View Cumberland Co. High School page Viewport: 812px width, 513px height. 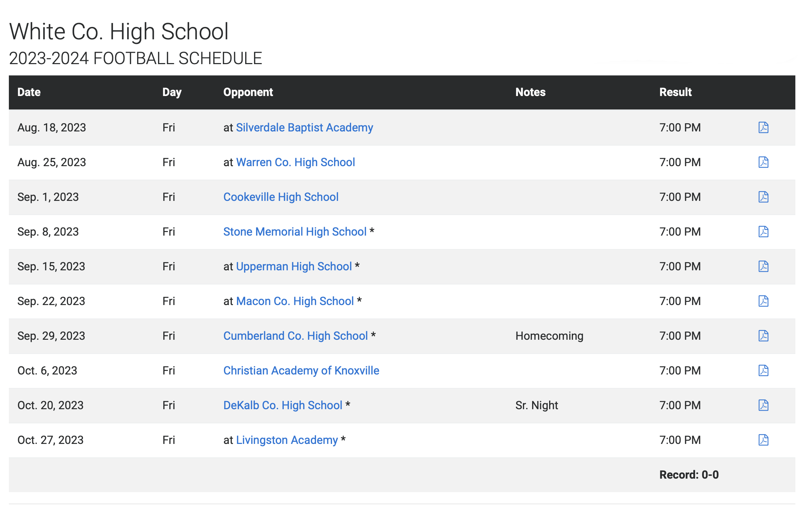coord(295,336)
